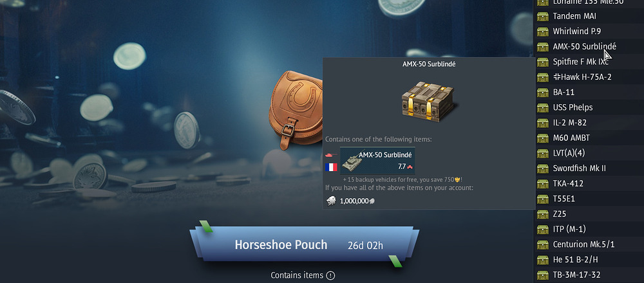Click the Contains items label link
The height and width of the screenshot is (283, 644).
(297, 276)
